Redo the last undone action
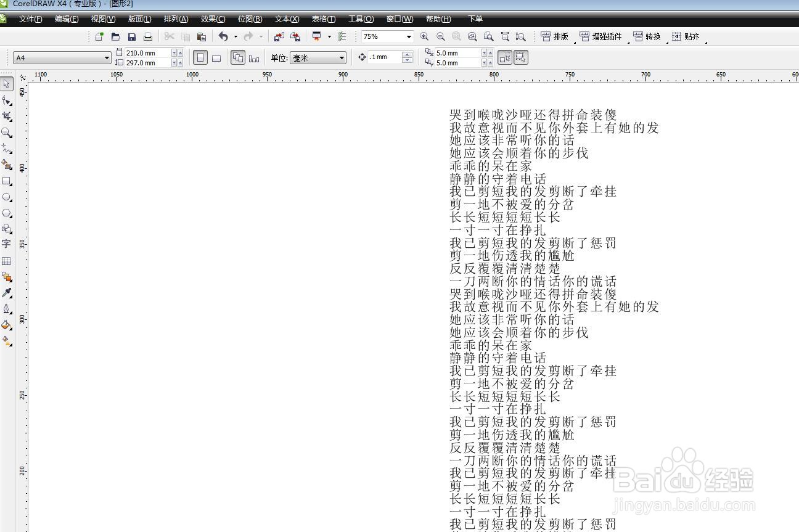799x532 pixels. tap(248, 37)
